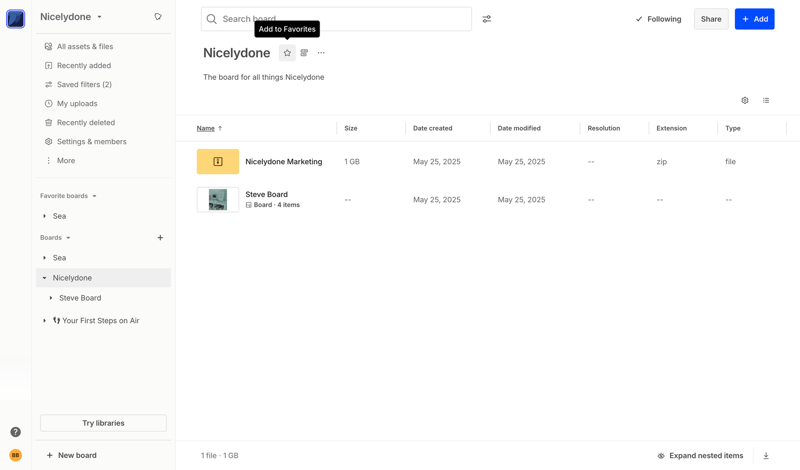Click the Date created column header
The height and width of the screenshot is (470, 800).
tap(433, 129)
